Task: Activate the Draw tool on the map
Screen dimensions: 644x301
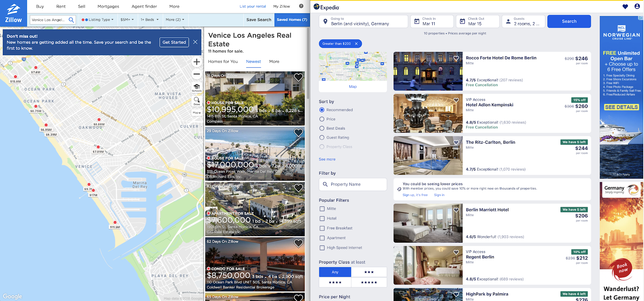Action: tap(196, 101)
